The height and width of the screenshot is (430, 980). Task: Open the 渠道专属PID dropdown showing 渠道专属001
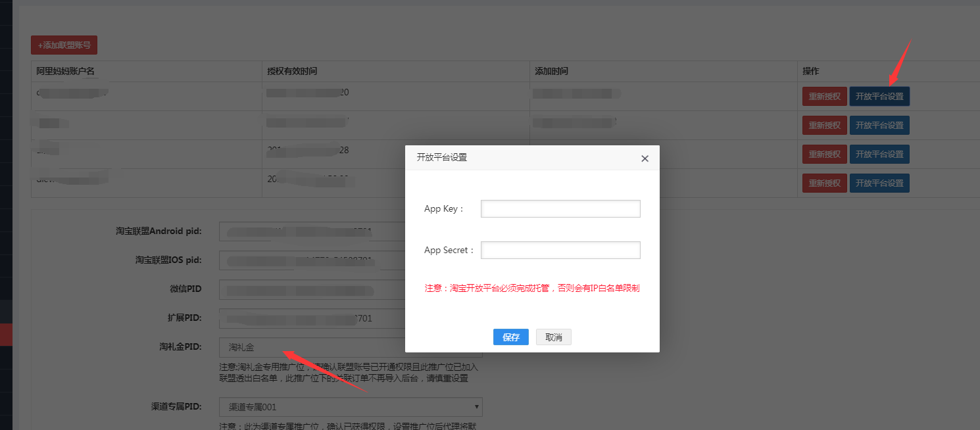click(x=351, y=407)
